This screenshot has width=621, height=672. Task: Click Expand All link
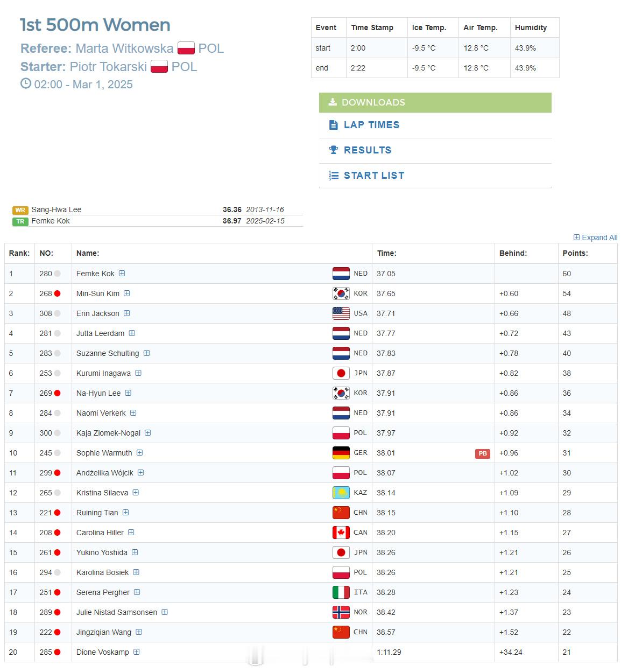pyautogui.click(x=595, y=237)
